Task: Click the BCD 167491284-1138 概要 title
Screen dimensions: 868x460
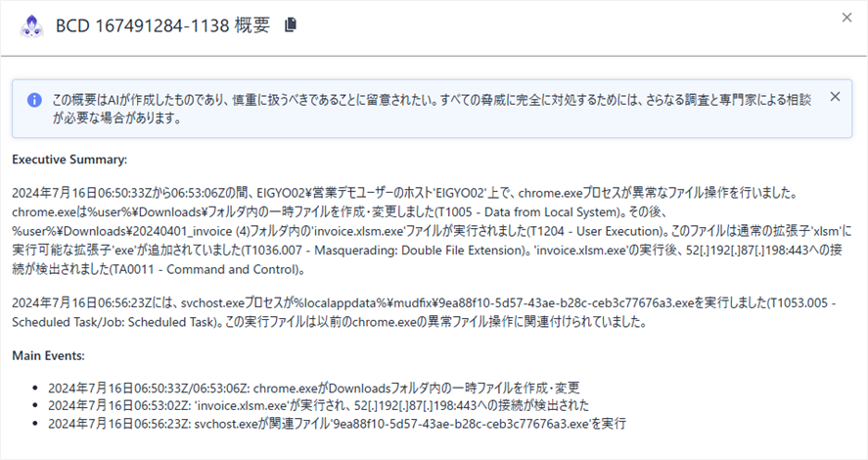Action: (163, 25)
